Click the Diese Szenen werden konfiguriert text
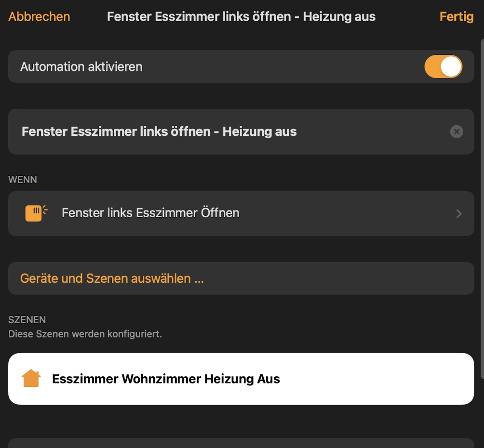This screenshot has width=484, height=448. (85, 334)
